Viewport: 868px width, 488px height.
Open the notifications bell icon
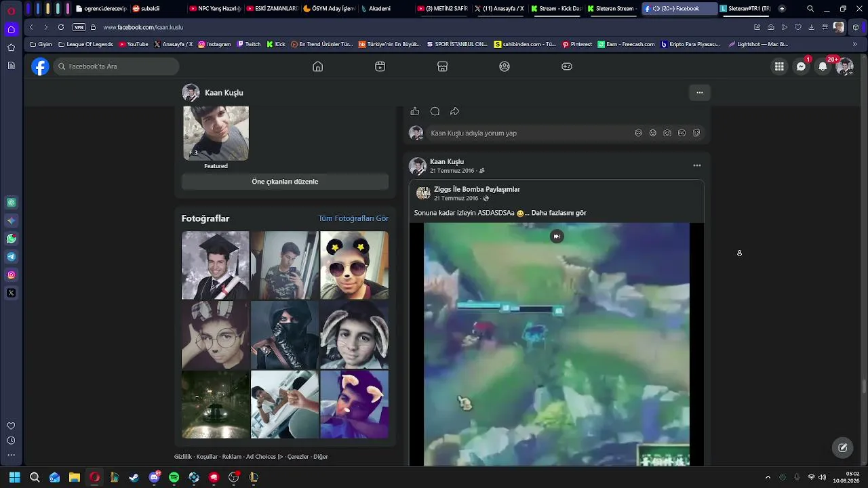(823, 66)
